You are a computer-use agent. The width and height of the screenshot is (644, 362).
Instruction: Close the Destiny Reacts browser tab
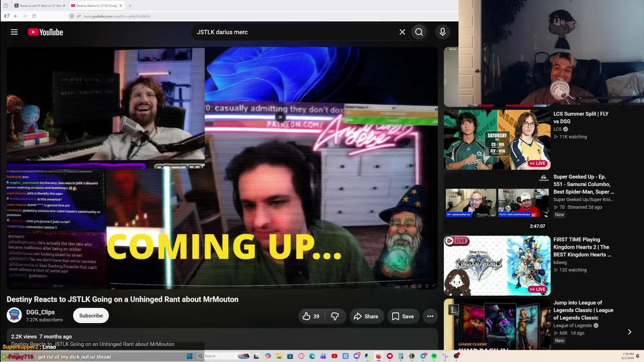(120, 6)
